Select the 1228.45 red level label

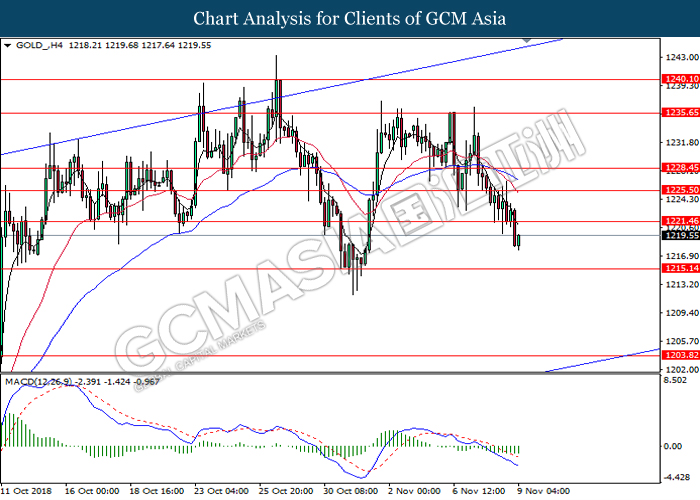(681, 168)
